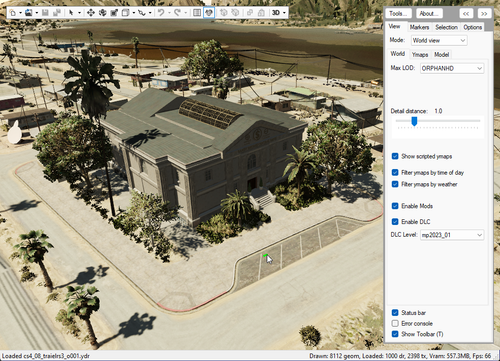The width and height of the screenshot is (500, 361).
Task: Click the Copy toolbar icon
Action: [250, 13]
